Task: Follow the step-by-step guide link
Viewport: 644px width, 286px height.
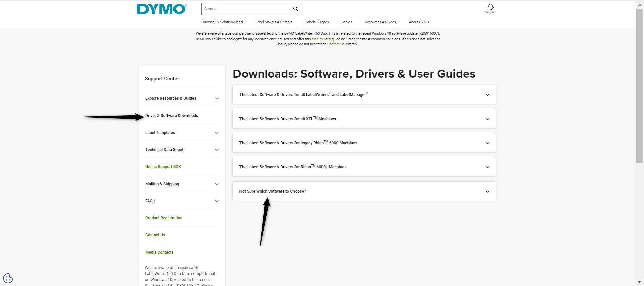Action: tap(321, 39)
